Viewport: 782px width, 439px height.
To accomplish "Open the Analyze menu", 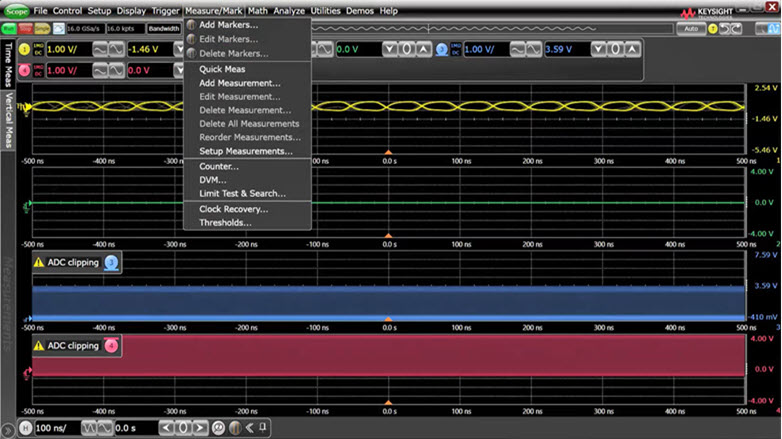I will [x=289, y=10].
